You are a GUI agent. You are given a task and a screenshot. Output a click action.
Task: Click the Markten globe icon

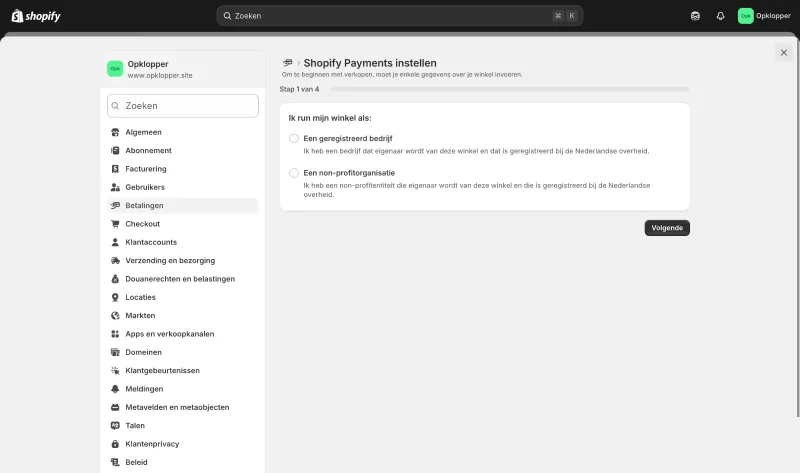coord(115,316)
